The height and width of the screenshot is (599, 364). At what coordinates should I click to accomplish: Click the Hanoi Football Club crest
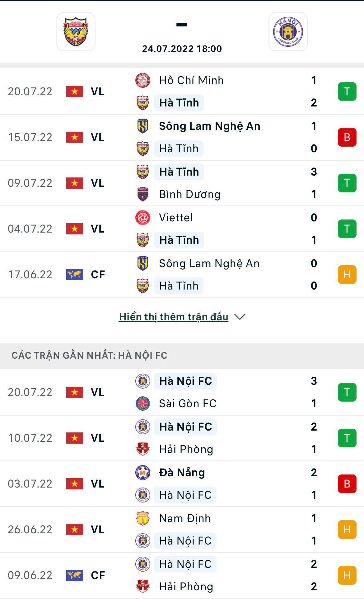(288, 32)
